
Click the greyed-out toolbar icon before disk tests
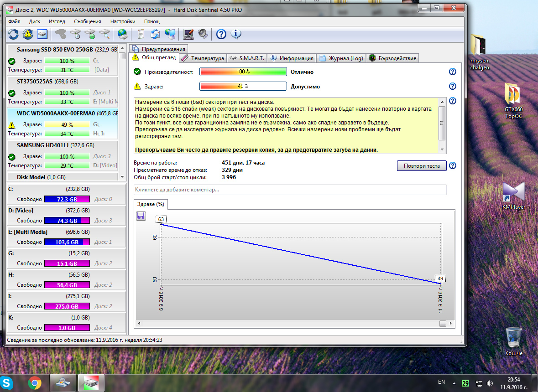61,34
